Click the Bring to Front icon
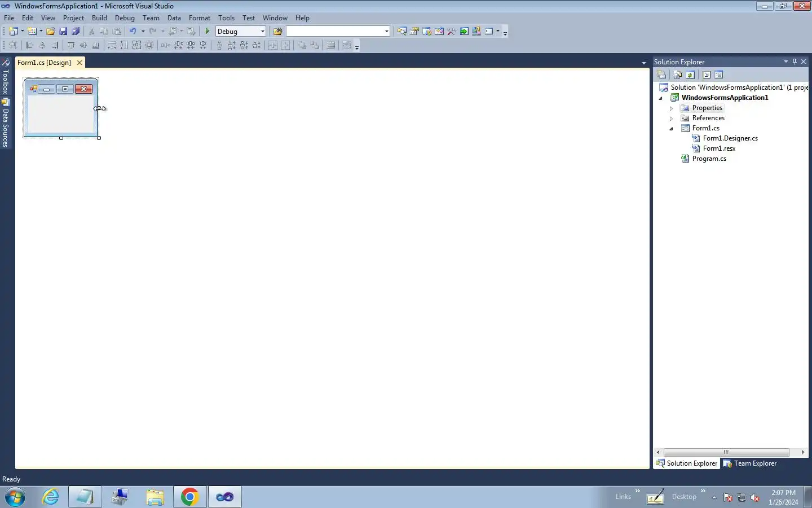This screenshot has height=508, width=812. (302, 45)
